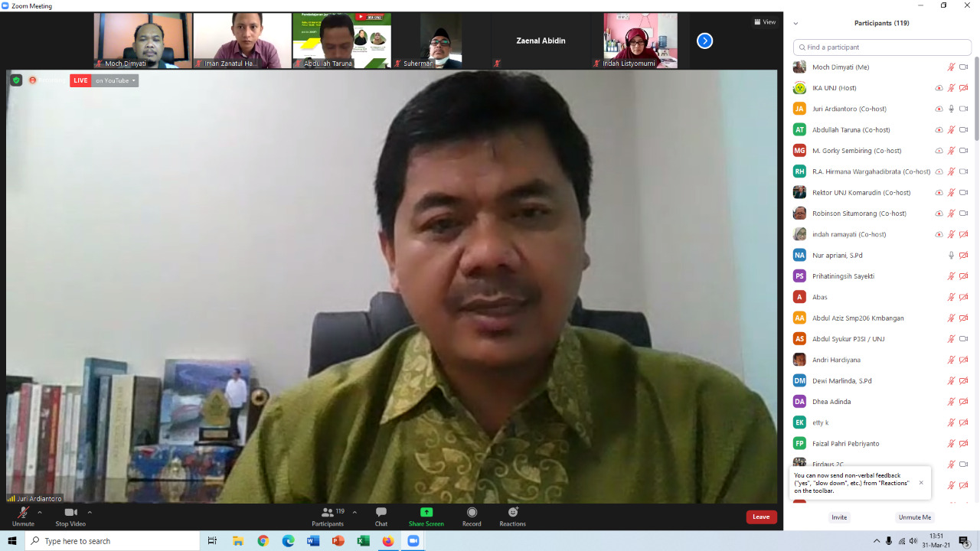This screenshot has width=980, height=551.
Task: Click the Unmute Me button
Action: coord(915,517)
